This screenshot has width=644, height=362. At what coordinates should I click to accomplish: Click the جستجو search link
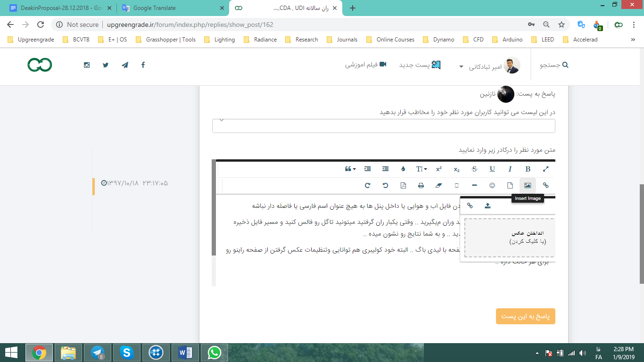[554, 65]
